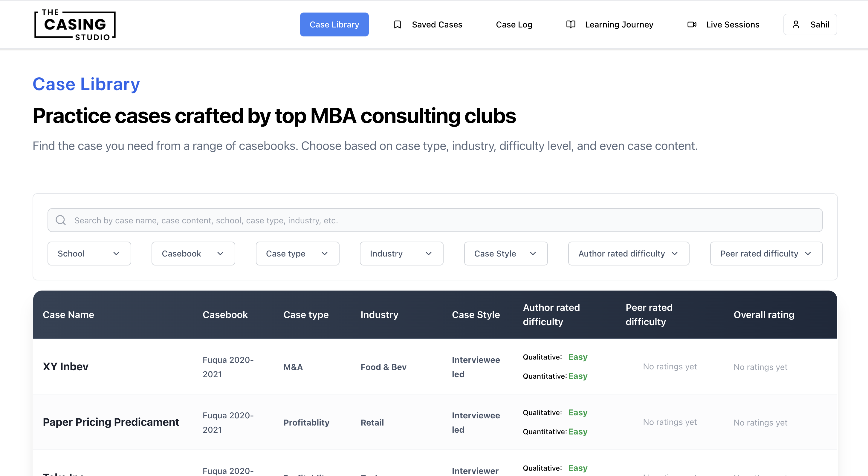
Task: Click the book icon beside Learning Journey
Action: pos(571,24)
